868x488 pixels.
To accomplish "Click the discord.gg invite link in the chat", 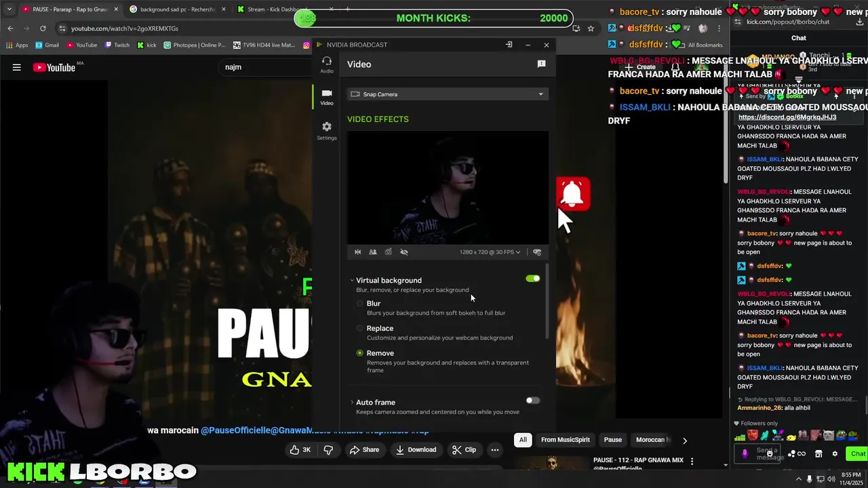I will [x=787, y=117].
